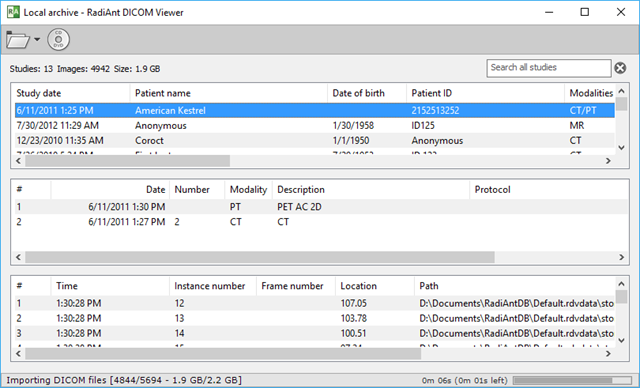Click Importing DICOM files status text
The image size is (640, 388).
(124, 380)
